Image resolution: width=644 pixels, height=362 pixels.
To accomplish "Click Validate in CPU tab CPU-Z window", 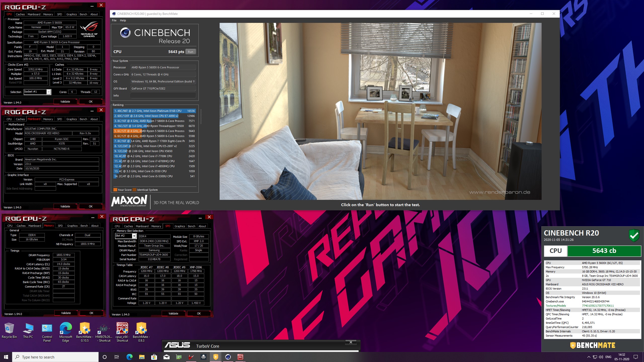I will click(x=65, y=102).
